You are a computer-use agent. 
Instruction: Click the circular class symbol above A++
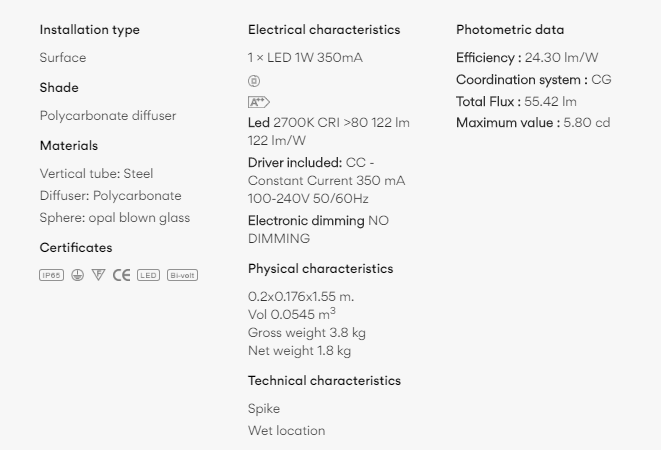[254, 81]
